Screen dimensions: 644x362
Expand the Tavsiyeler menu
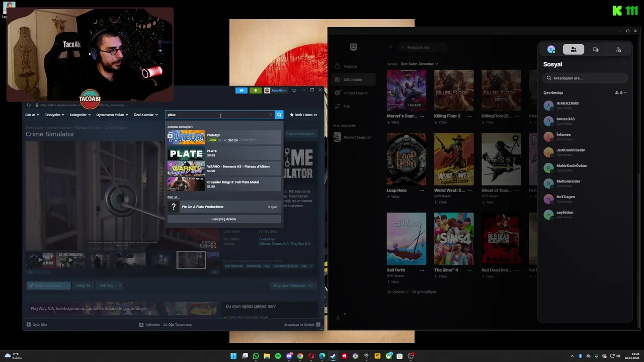coord(54,115)
